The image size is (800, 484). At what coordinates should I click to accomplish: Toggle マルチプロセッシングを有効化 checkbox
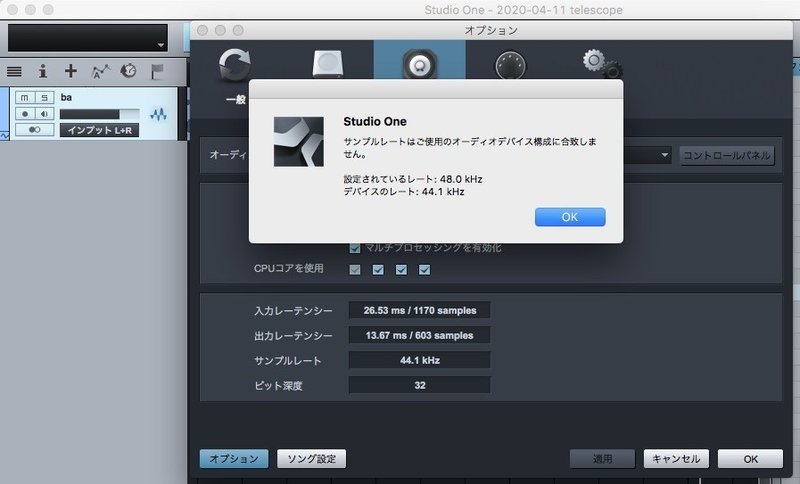coord(355,248)
